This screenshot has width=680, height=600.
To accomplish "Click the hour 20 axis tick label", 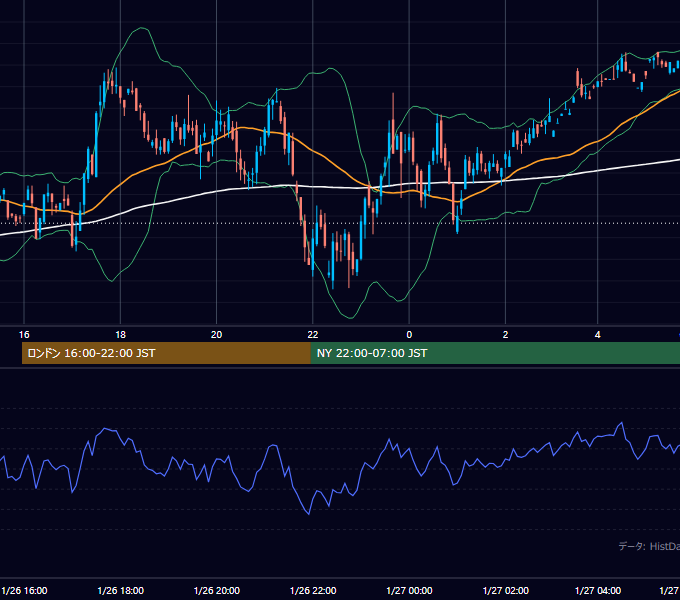I will pyautogui.click(x=216, y=335).
